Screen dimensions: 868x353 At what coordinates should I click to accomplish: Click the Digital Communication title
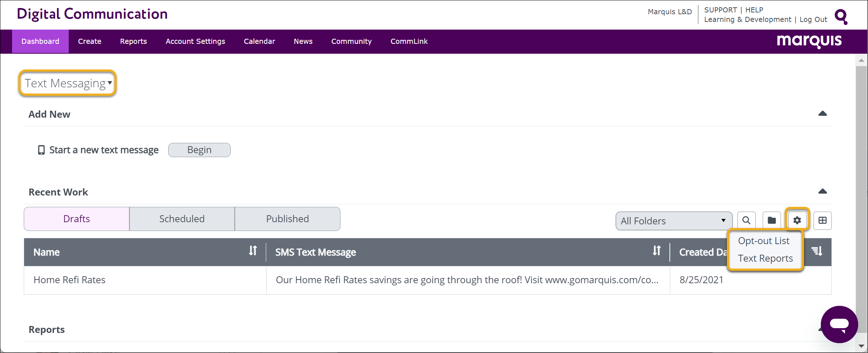point(92,14)
